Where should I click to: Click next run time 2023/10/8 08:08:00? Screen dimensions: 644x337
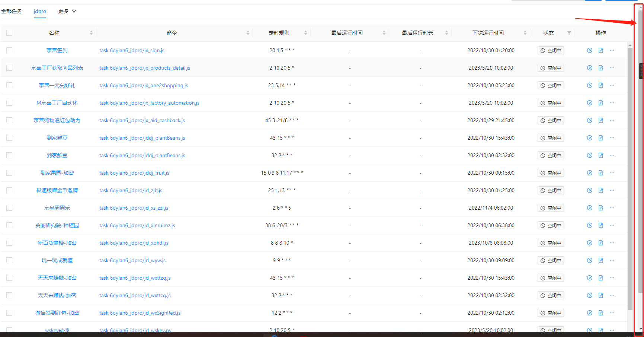tap(491, 243)
